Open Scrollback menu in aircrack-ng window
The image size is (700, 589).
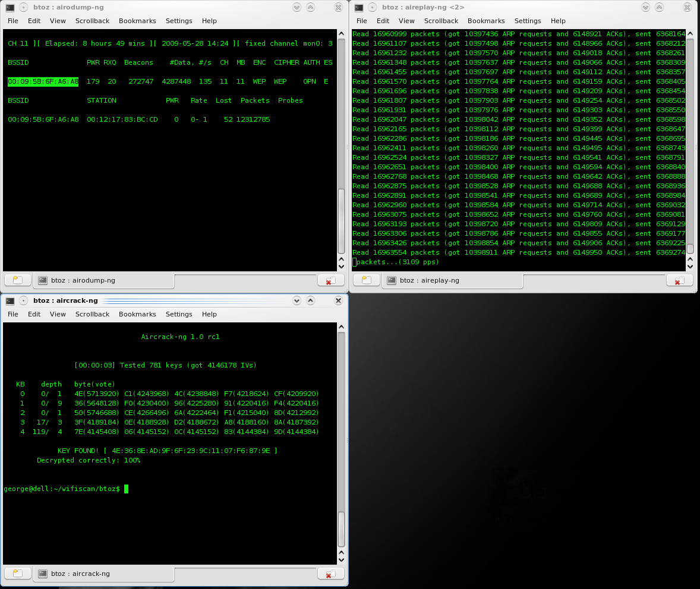pyautogui.click(x=93, y=314)
